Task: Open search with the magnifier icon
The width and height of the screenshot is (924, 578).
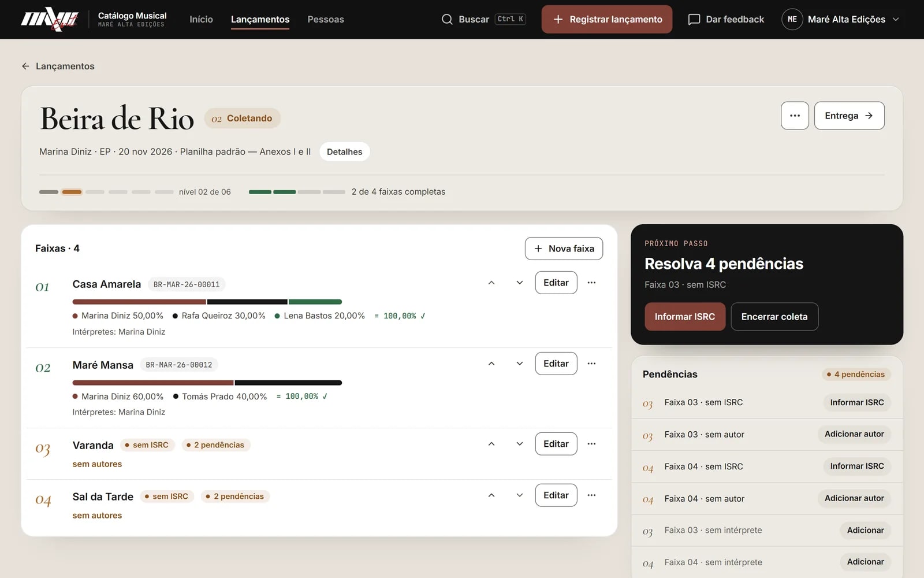Action: pos(447,19)
